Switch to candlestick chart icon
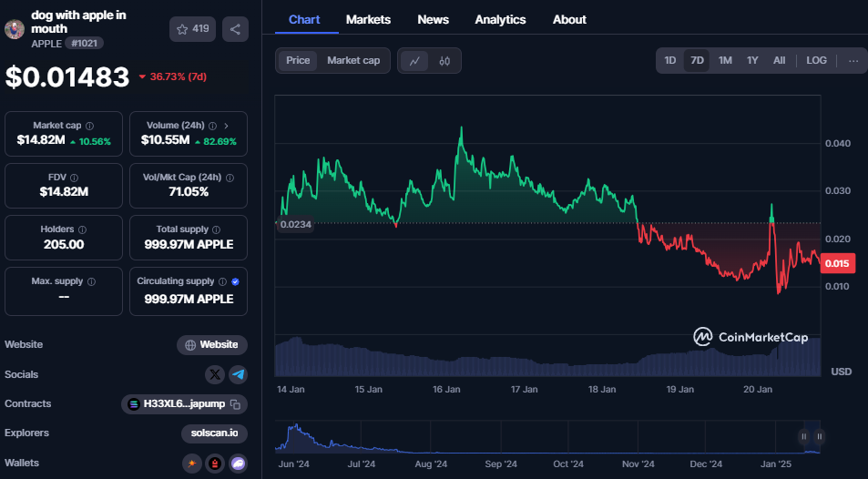This screenshot has width=868, height=479. [444, 61]
